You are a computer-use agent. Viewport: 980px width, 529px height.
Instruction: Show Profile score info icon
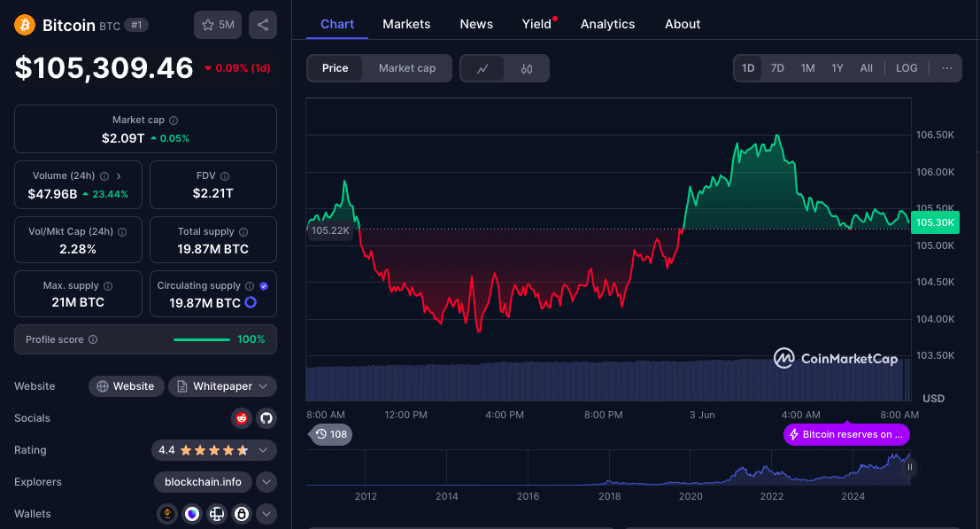(93, 339)
